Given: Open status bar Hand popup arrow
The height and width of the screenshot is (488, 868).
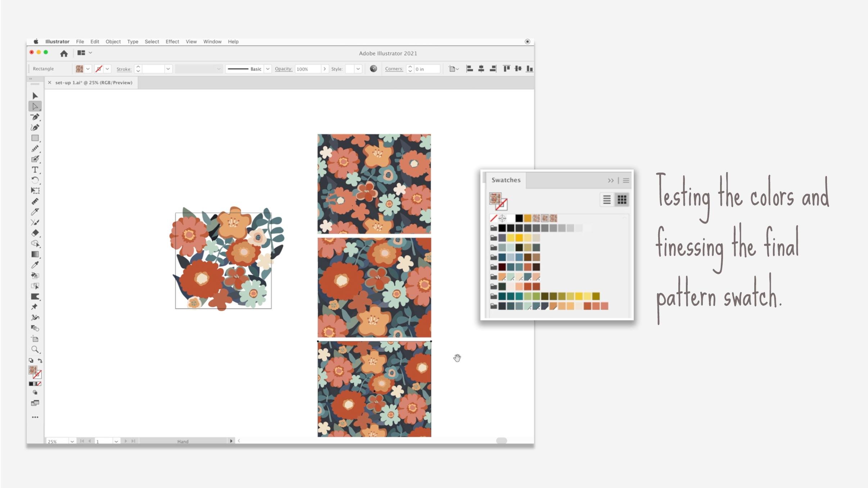Looking at the screenshot, I should (x=231, y=441).
